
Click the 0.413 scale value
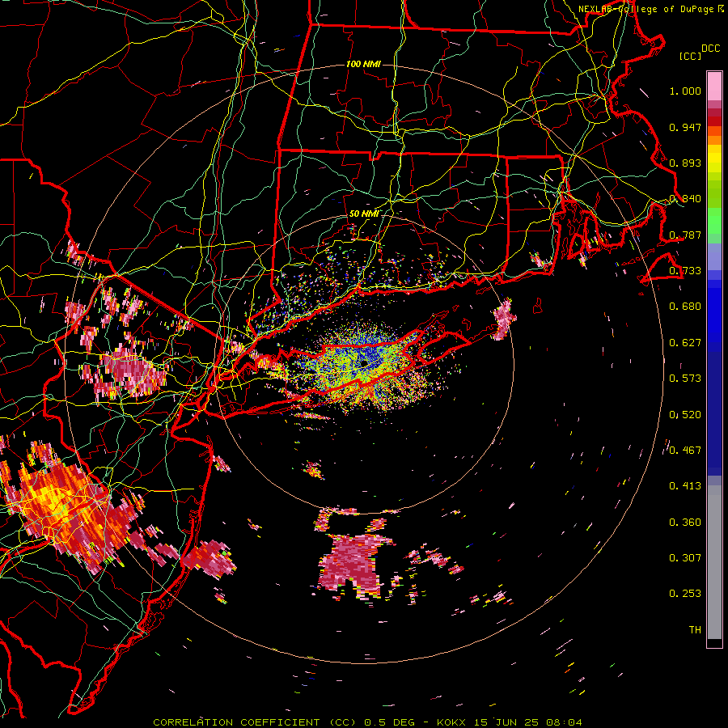coord(685,486)
